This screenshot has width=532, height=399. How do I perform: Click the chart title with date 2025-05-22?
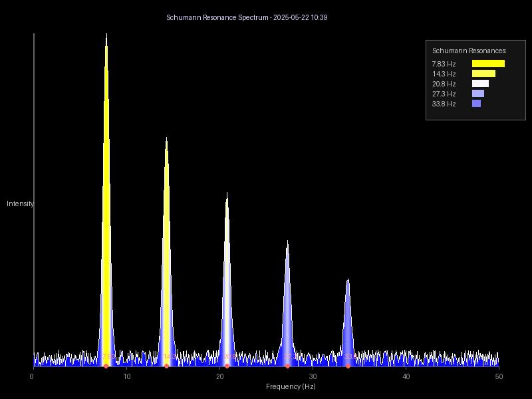pyautogui.click(x=247, y=17)
